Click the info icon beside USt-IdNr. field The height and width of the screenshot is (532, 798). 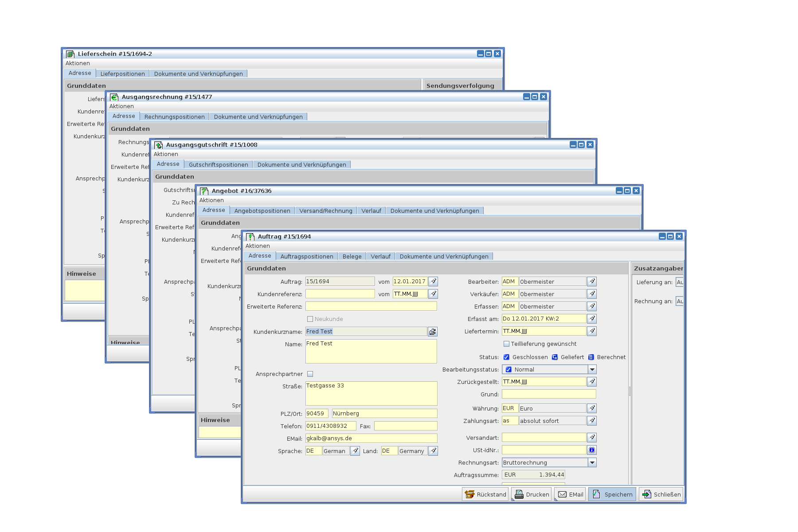592,450
